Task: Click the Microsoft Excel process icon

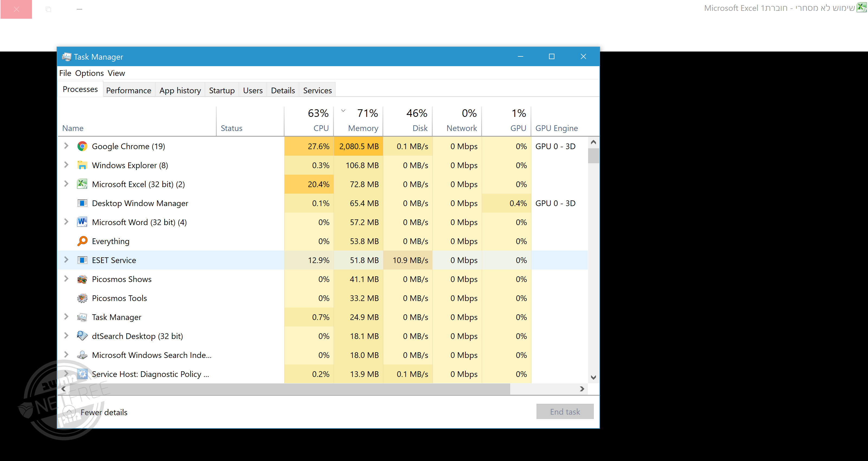Action: click(82, 184)
